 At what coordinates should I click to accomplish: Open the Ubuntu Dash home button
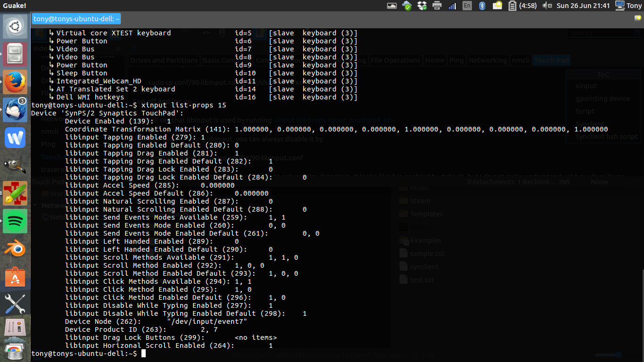click(15, 27)
